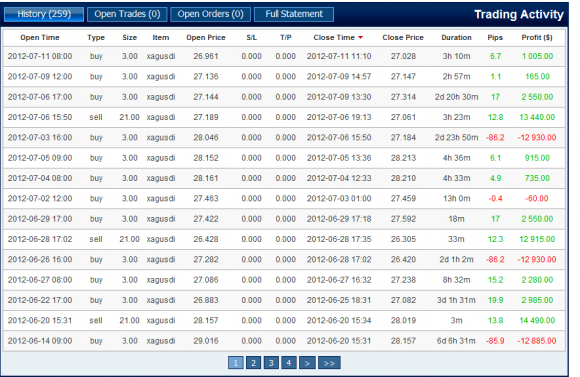The height and width of the screenshot is (377, 580).
Task: Sort by Open Price column header
Action: click(x=206, y=38)
